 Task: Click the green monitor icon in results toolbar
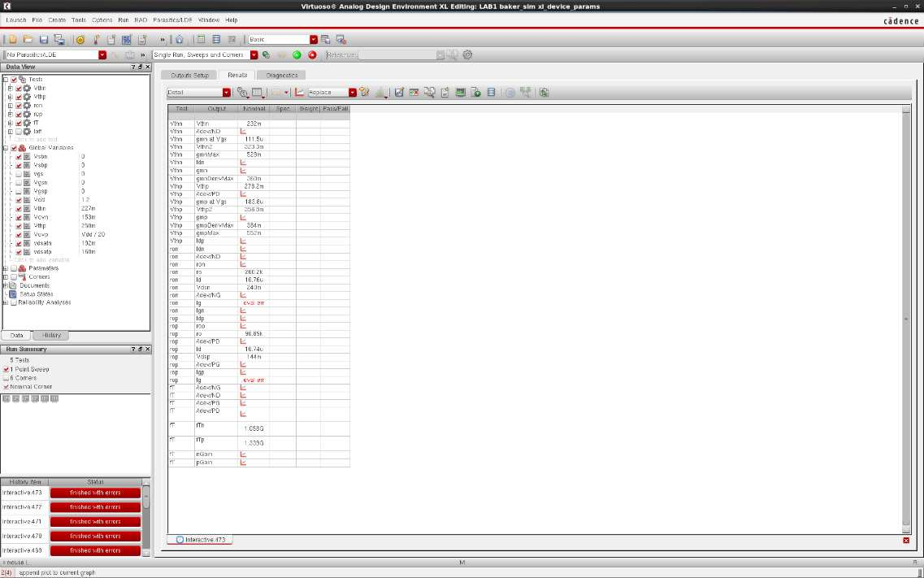[x=460, y=93]
